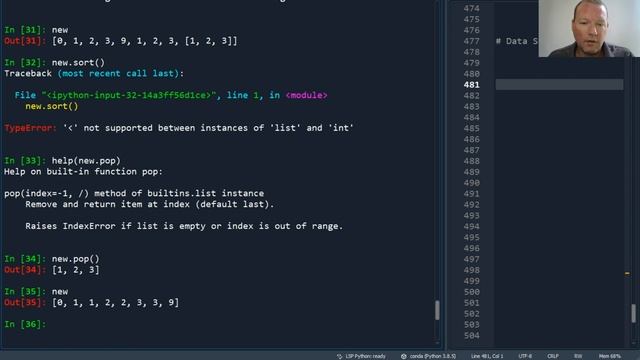
Task: Click the 'new' input at In [31]
Action: click(x=60, y=30)
